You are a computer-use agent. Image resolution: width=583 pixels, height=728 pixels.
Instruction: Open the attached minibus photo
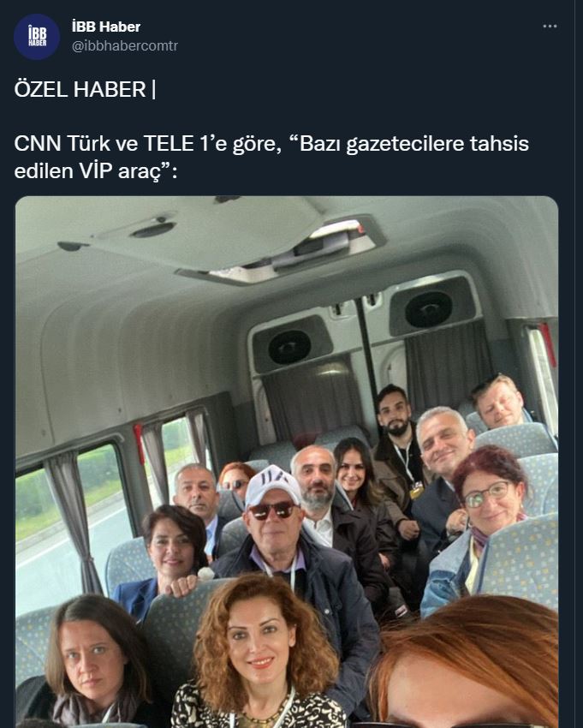pos(287,462)
